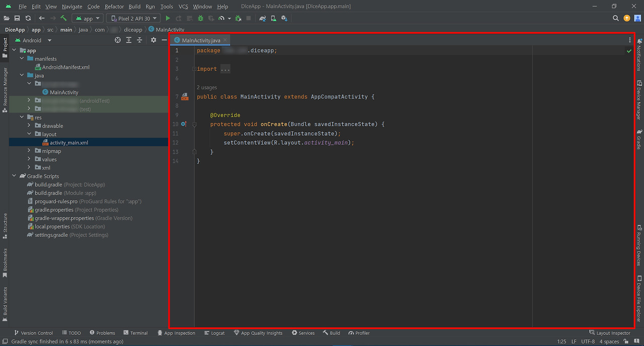Open the Navigate menu
The image size is (644, 346).
point(72,7)
